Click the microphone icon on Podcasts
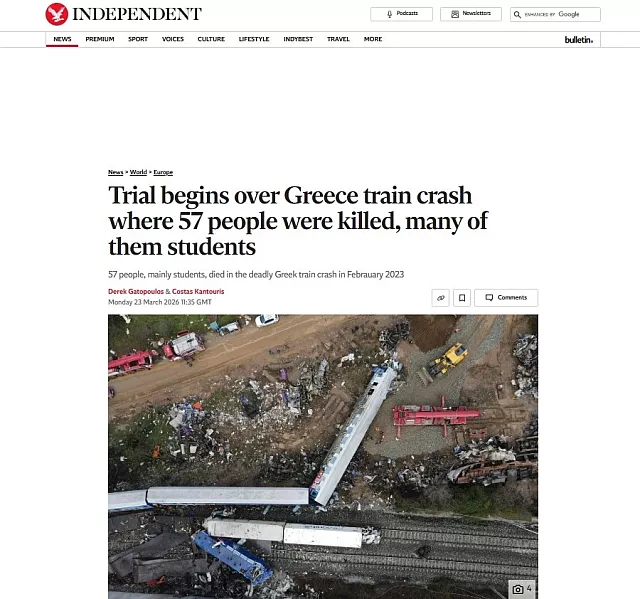 click(x=389, y=14)
